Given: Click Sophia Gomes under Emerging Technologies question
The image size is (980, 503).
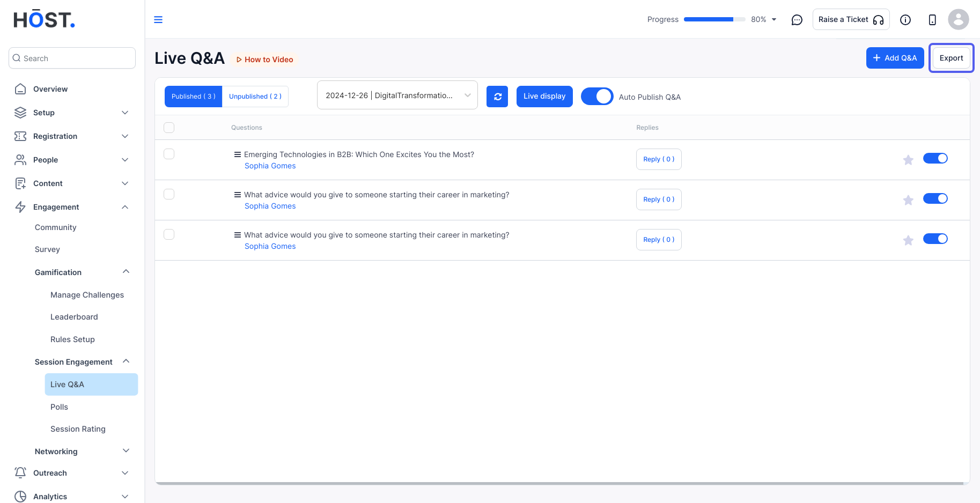Looking at the screenshot, I should coord(270,166).
